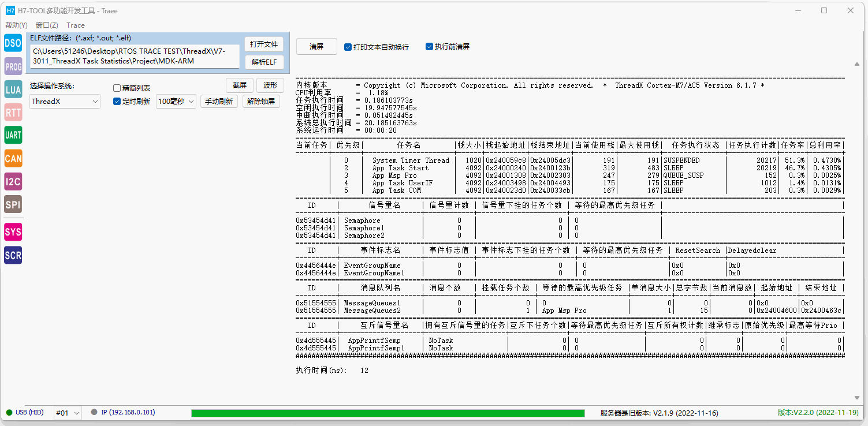Click the USB (HID) status label
Image resolution: width=868 pixels, height=426 pixels.
coord(29,413)
